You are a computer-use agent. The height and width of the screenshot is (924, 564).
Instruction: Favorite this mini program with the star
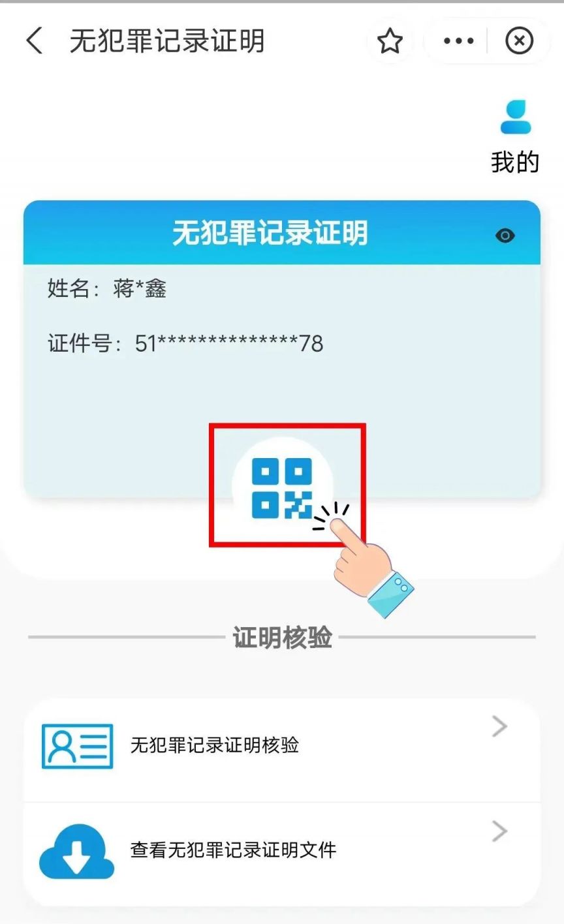tap(390, 41)
